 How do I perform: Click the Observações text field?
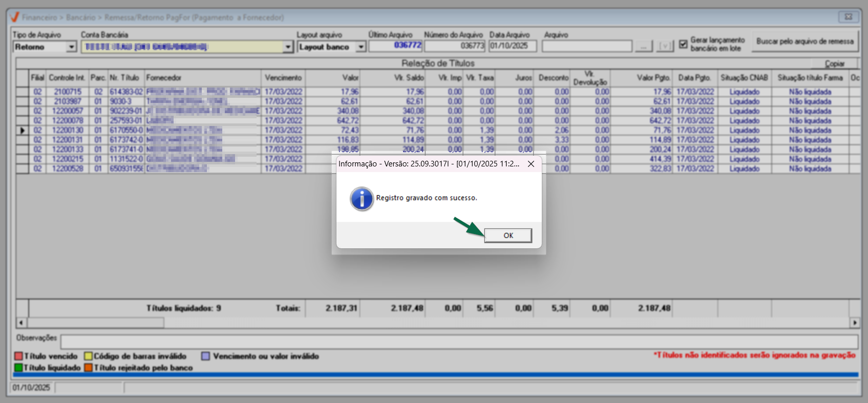pos(458,342)
